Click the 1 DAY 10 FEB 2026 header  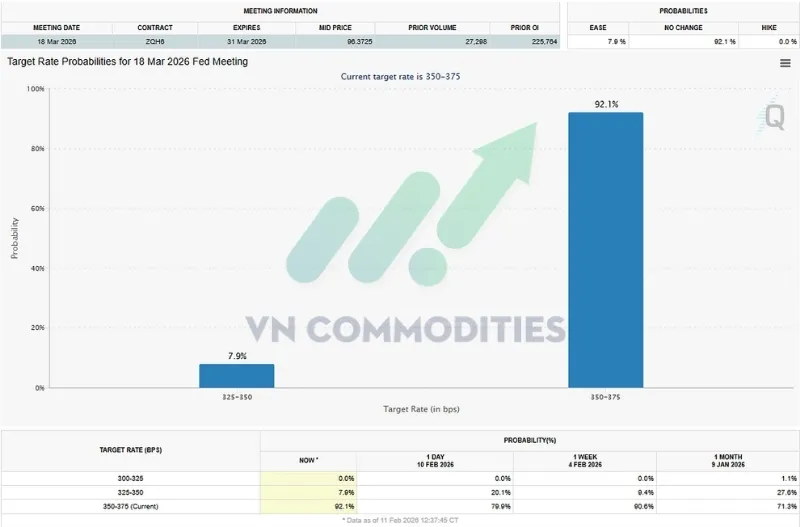(435, 461)
